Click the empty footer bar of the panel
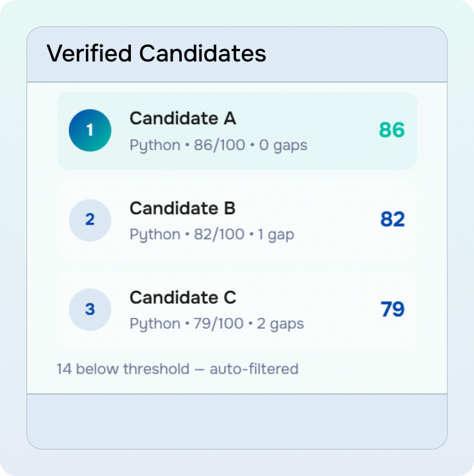Screen dimensions: 474x476 (x=237, y=420)
